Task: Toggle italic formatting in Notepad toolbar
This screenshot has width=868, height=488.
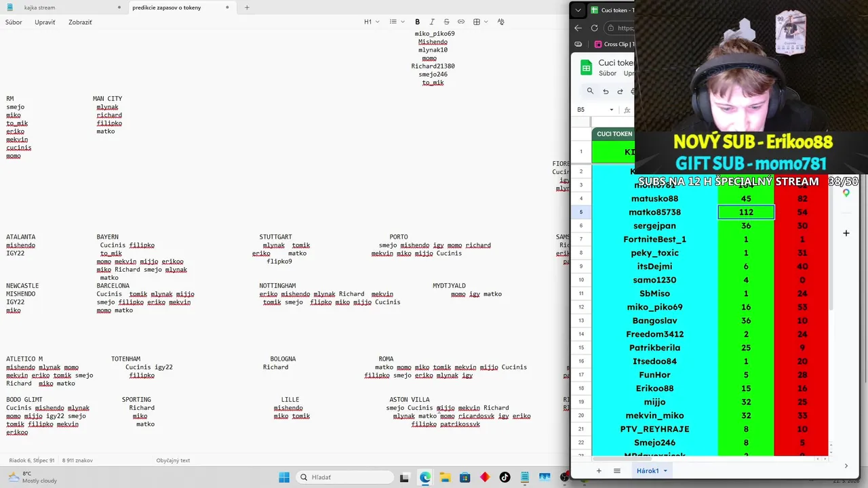Action: tap(432, 22)
